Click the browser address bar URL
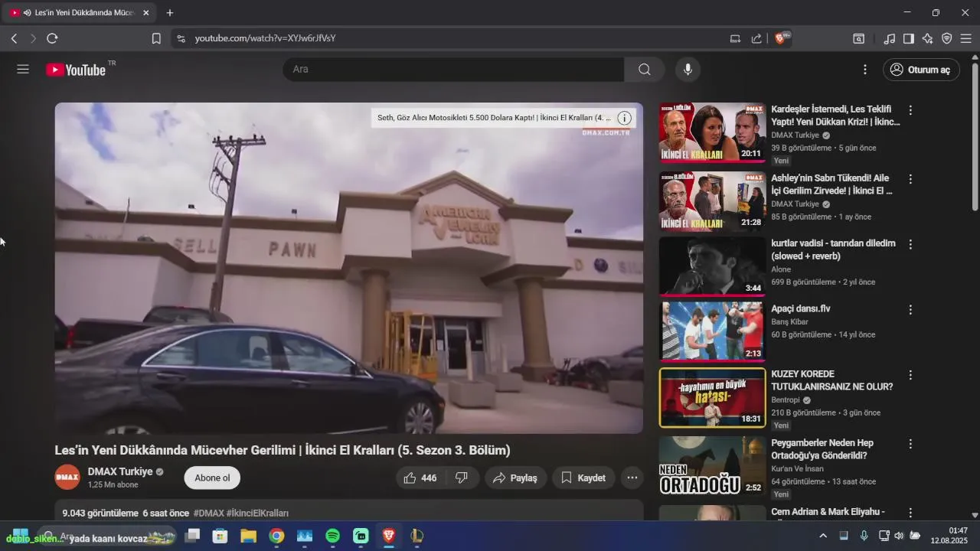 (265, 38)
